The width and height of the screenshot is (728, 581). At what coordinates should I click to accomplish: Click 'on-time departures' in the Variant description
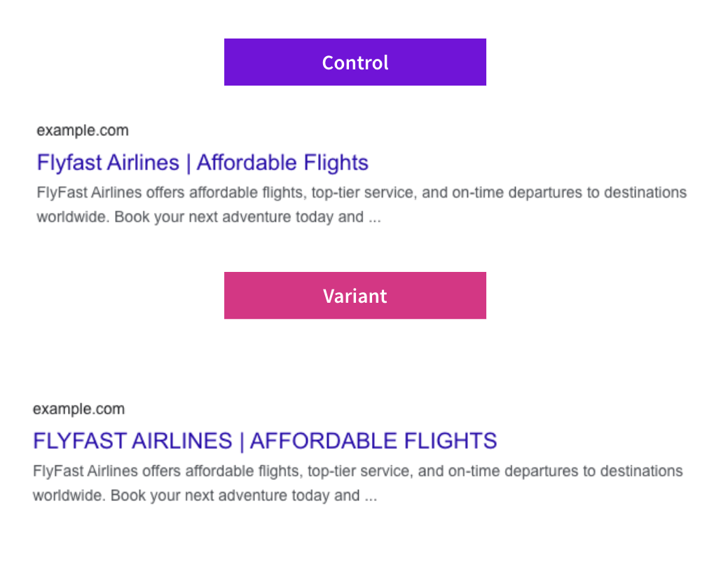pyautogui.click(x=507, y=471)
